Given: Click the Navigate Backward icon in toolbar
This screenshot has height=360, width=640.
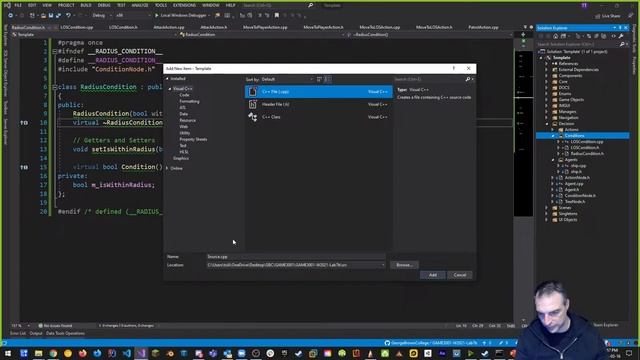Looking at the screenshot, I should (x=11, y=16).
